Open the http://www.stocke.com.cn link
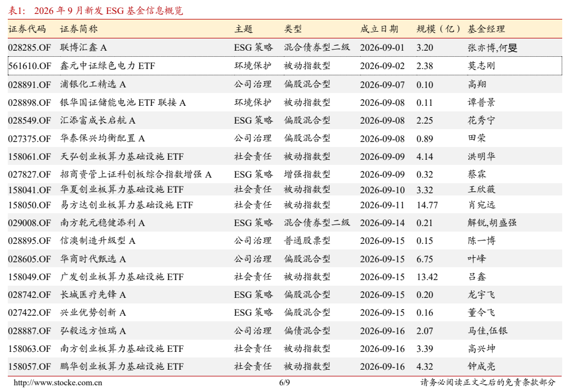570x392 pixels. pyautogui.click(x=58, y=383)
